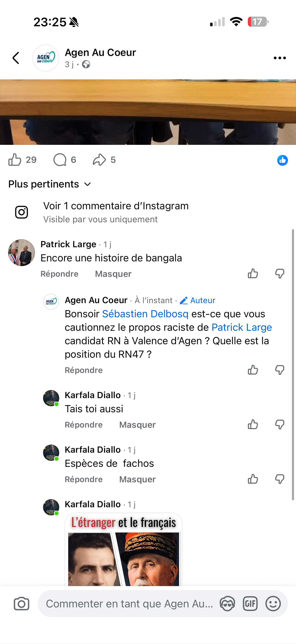Reply to Patrick Large's comment
296x644 pixels.
pyautogui.click(x=59, y=274)
